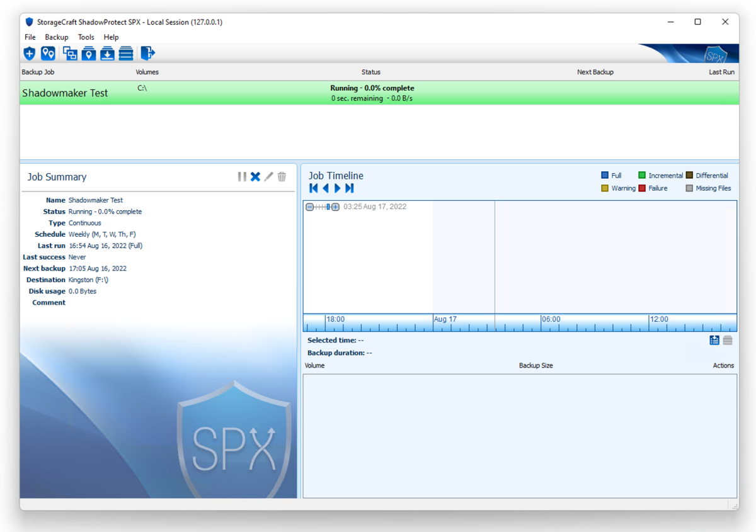Step to previous backup in timeline
This screenshot has width=756, height=532.
326,188
